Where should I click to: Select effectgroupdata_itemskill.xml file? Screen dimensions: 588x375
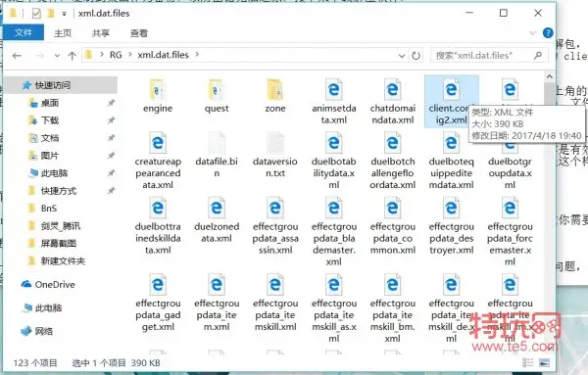274,303
